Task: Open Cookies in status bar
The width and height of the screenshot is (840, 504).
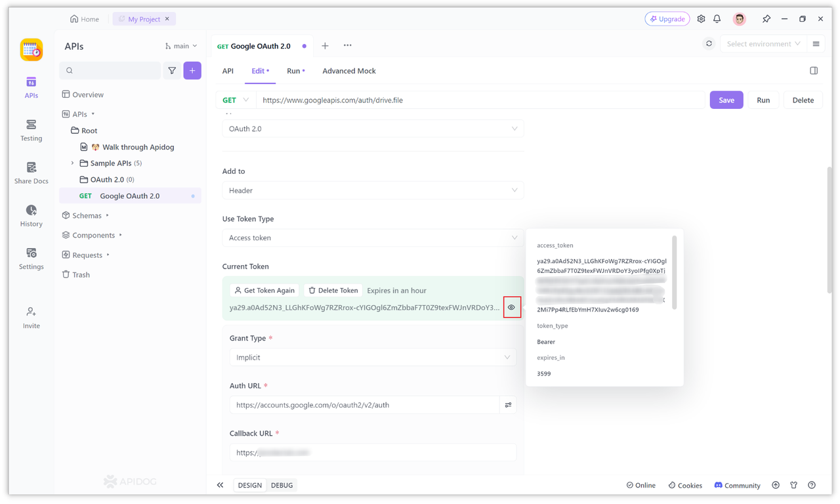Action: [685, 485]
